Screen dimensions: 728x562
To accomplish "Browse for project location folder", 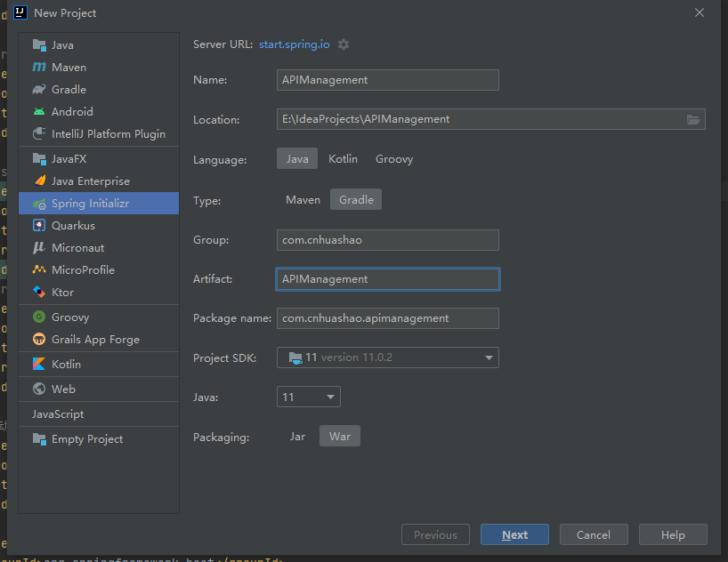I will click(x=693, y=120).
